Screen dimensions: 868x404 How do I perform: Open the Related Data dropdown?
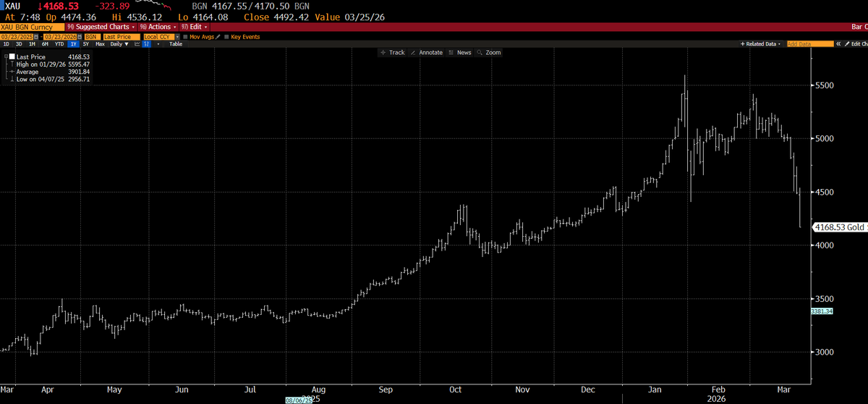click(761, 44)
